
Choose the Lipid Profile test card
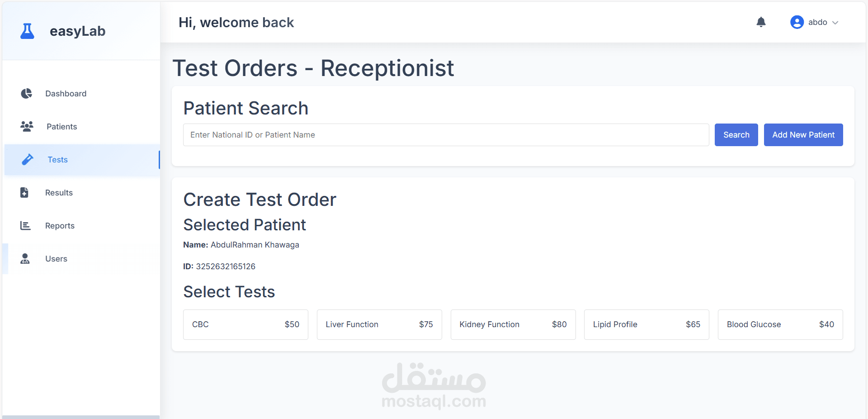[x=646, y=324]
